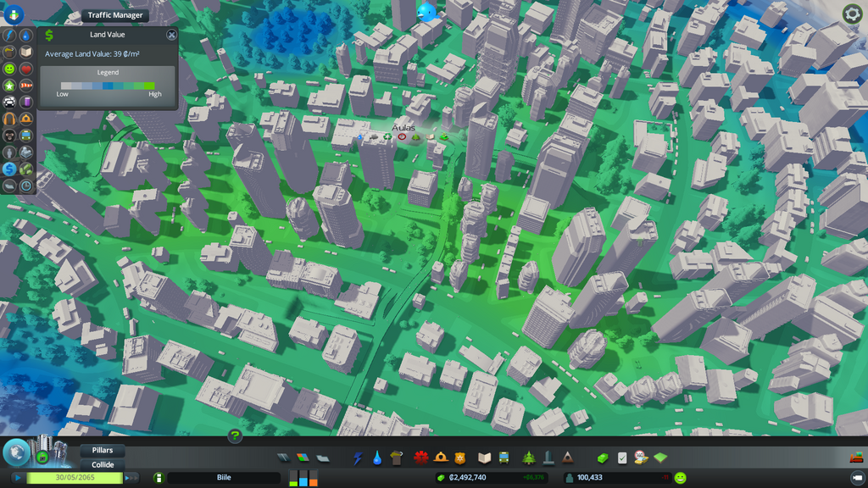
Task: Open the Electricity build menu lightning bolt
Action: (x=358, y=458)
